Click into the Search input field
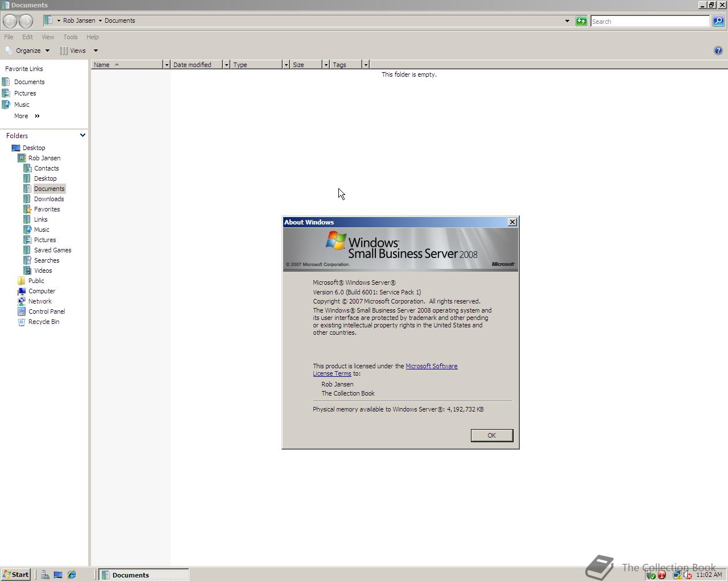Screen dimensions: 728x582 650,21
